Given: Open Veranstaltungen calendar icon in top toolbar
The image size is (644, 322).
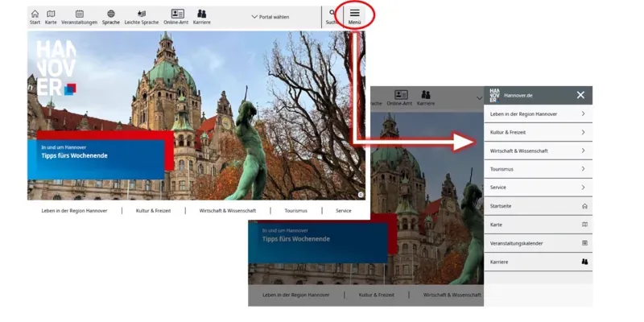Looking at the screenshot, I should tap(80, 14).
